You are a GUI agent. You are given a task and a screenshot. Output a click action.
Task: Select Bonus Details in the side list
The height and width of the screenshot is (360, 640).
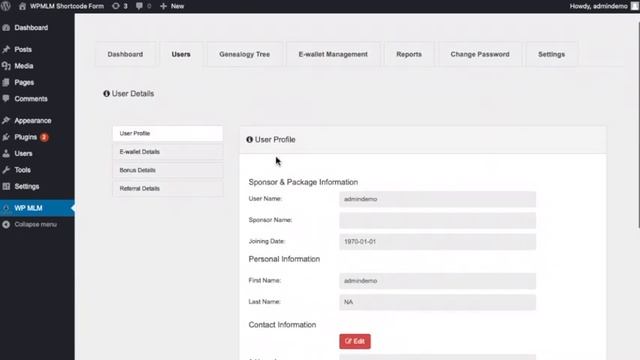(168, 170)
